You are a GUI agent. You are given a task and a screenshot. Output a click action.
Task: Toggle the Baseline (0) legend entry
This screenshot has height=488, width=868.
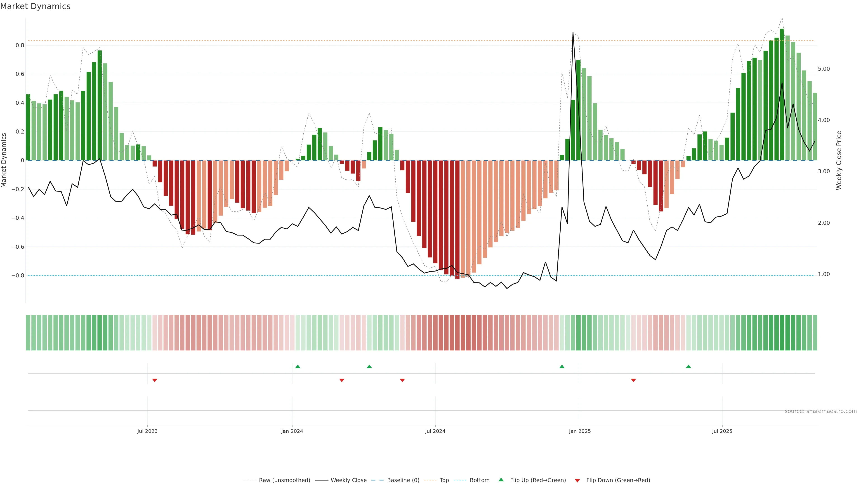click(403, 480)
